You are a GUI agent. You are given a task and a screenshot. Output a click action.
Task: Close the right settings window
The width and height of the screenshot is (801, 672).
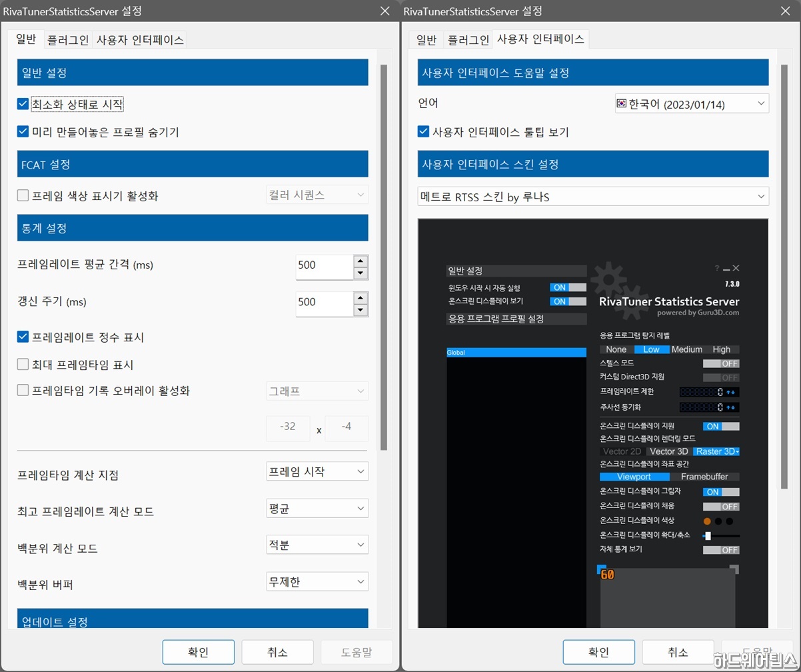coord(784,11)
